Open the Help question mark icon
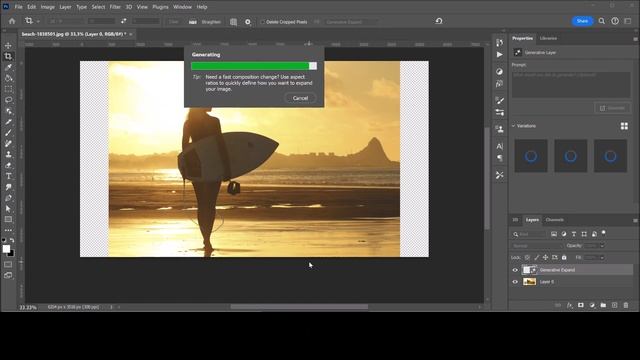Viewport: 640px width, 360px height. [x=615, y=21]
